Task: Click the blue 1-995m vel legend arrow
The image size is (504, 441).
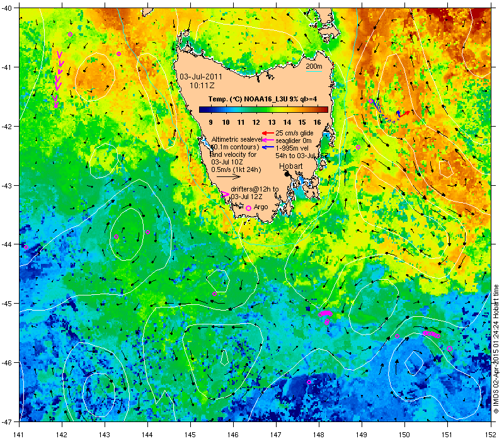Action: pyautogui.click(x=268, y=147)
